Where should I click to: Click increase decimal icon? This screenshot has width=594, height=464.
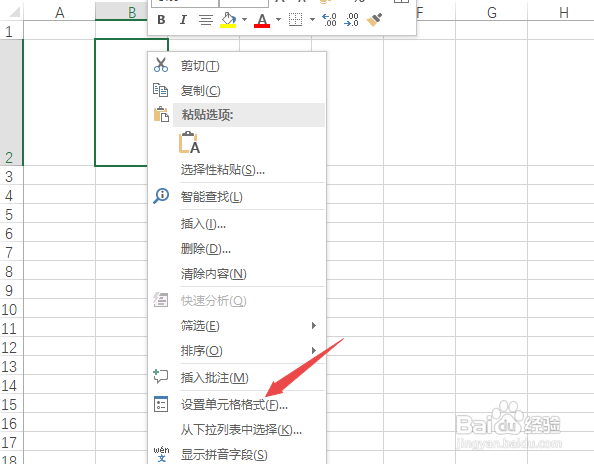(329, 19)
